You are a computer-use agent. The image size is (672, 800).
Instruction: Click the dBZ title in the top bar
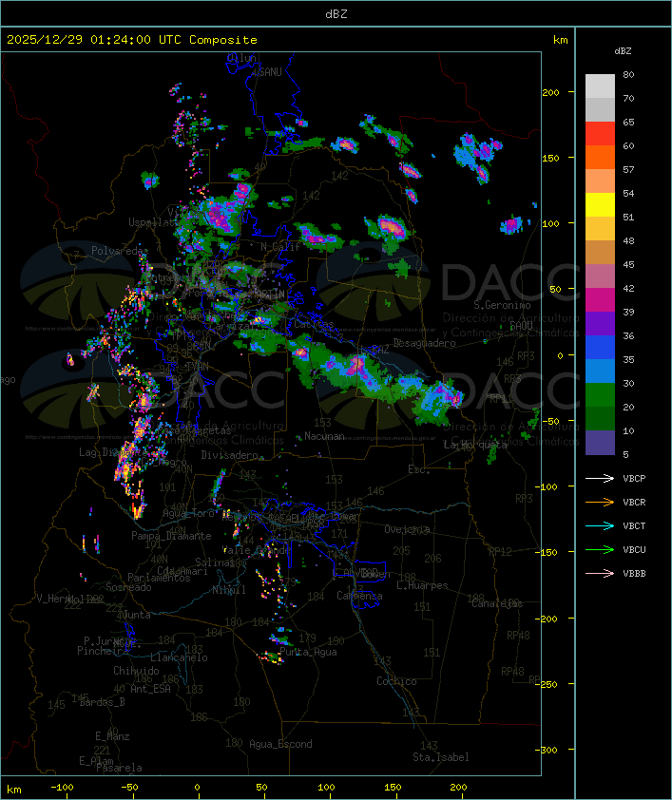click(336, 13)
